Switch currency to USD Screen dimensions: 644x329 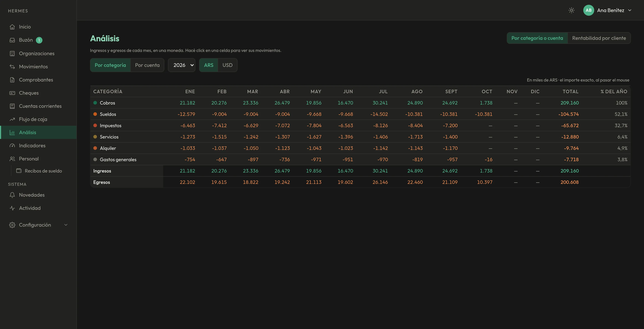227,65
